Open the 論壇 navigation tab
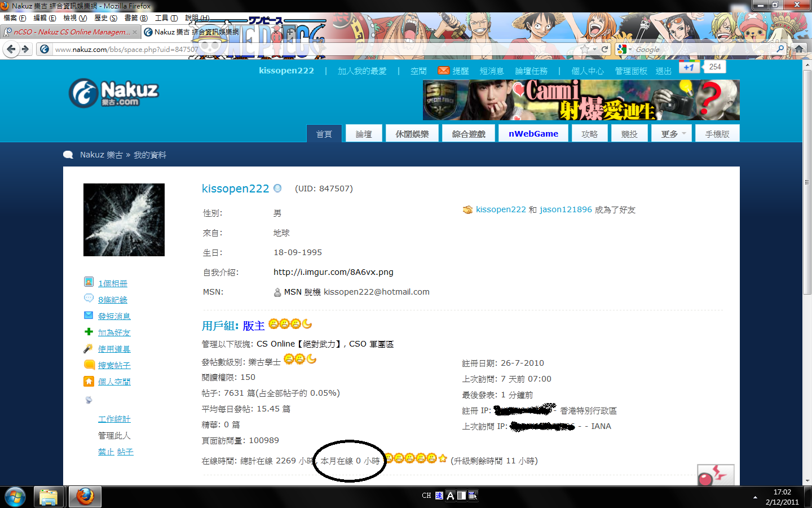 [x=364, y=134]
